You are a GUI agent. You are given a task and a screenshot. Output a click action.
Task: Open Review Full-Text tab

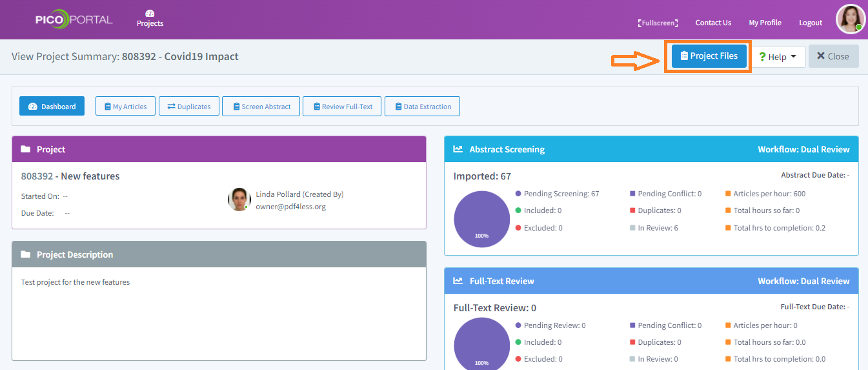[342, 107]
